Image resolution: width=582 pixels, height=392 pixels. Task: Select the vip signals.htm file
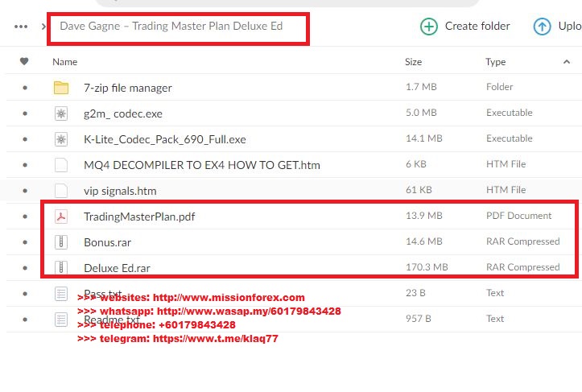(x=120, y=191)
